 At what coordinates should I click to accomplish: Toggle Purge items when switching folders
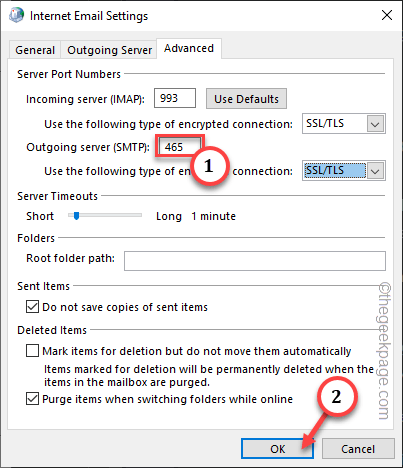coord(32,399)
